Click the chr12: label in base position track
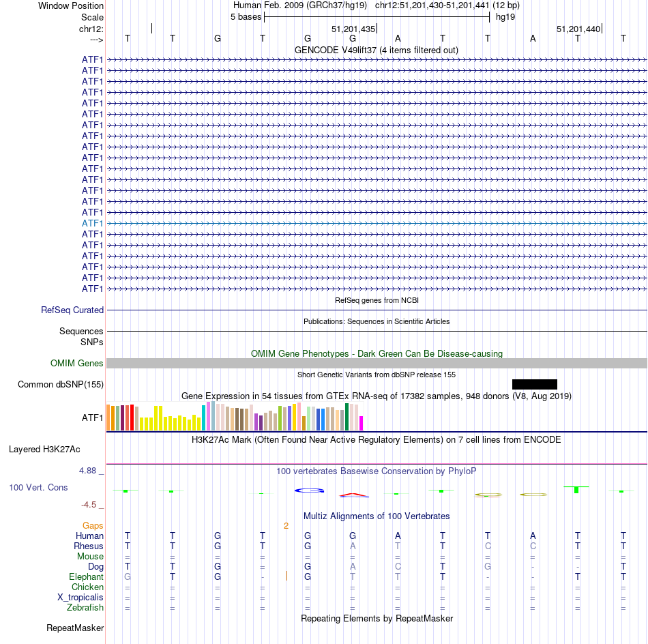Viewport: 648px width, 644px height. pos(91,29)
